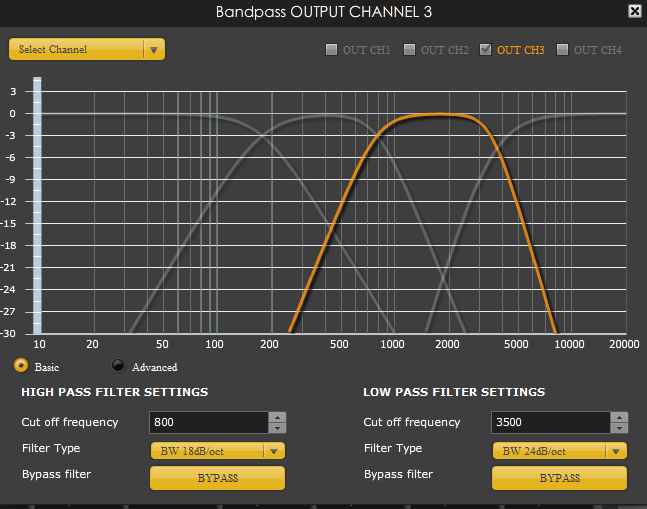This screenshot has height=509, width=647.
Task: Open the Select Channel dropdown
Action: [87, 49]
